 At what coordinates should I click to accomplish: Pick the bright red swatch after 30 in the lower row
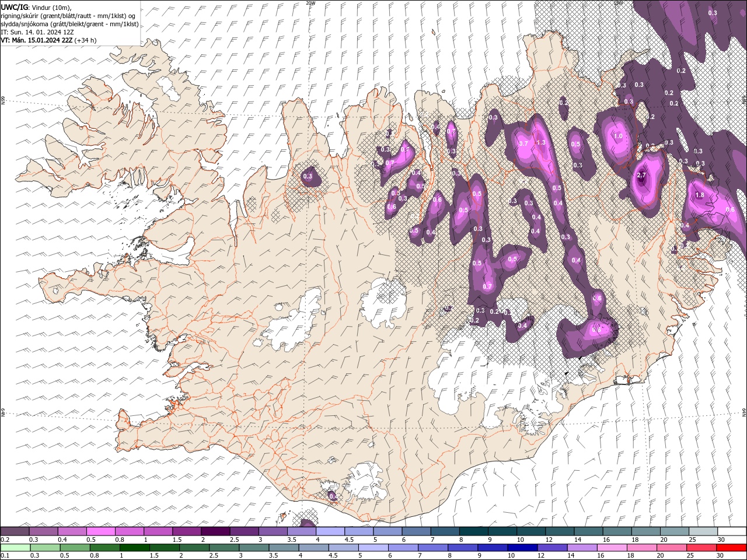pyautogui.click(x=732, y=548)
